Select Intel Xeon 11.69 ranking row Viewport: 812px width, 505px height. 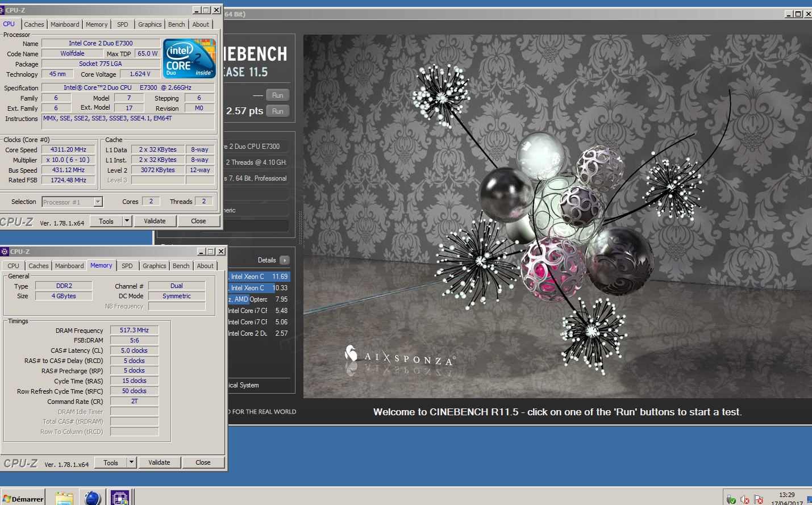click(x=259, y=277)
